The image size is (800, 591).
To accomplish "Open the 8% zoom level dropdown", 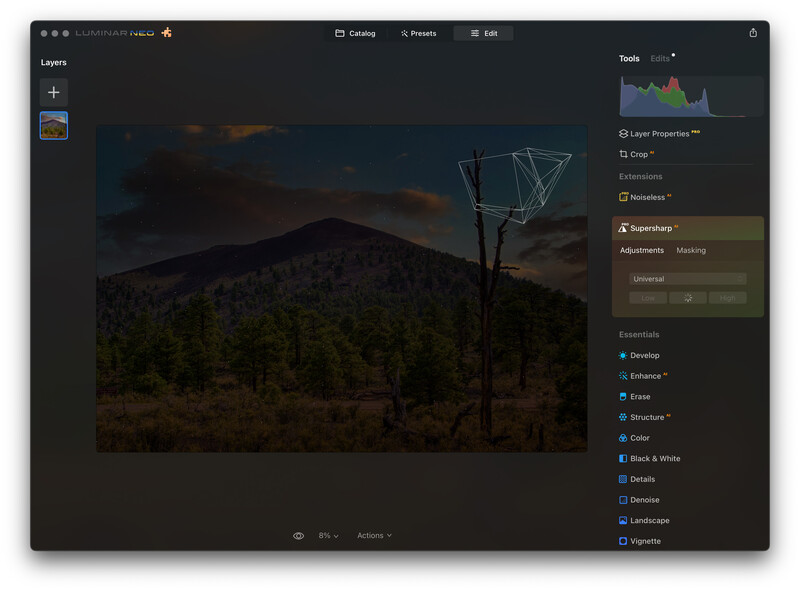I will tap(328, 536).
